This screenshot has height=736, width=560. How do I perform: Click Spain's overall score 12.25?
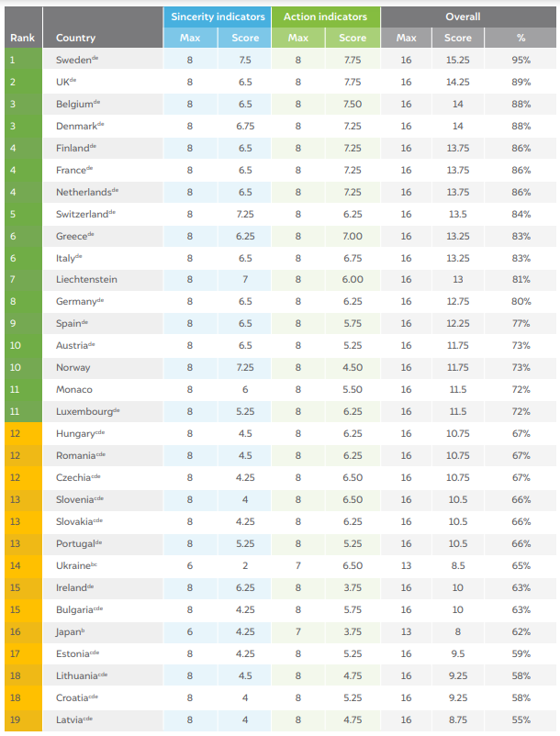click(457, 323)
